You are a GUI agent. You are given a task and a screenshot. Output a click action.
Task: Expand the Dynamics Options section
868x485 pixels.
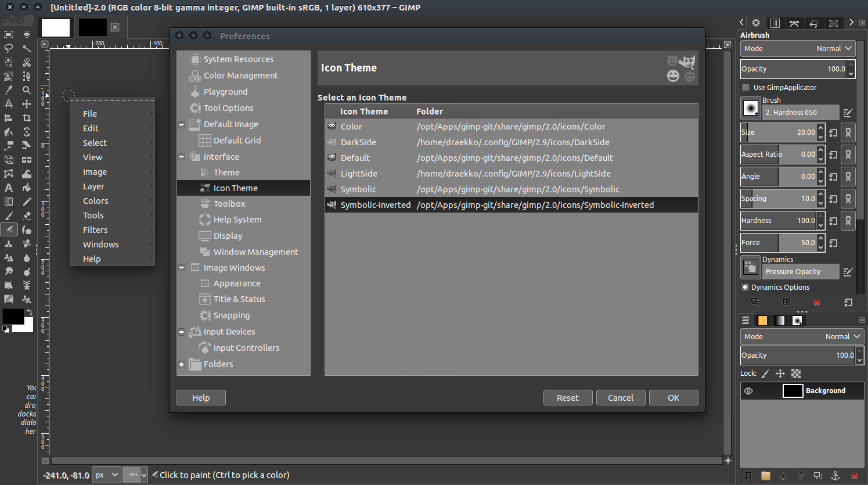pos(745,288)
